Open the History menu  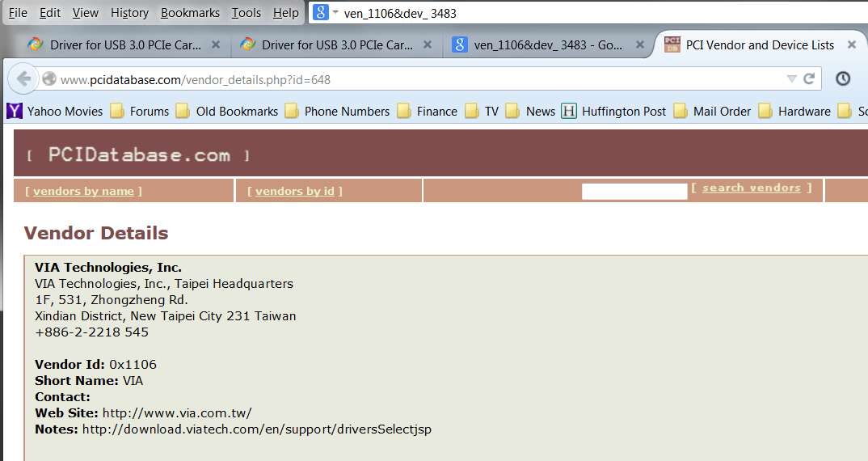pos(129,13)
